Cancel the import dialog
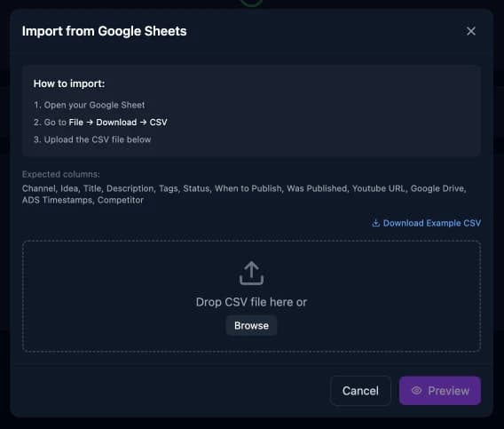The width and height of the screenshot is (504, 429). (x=360, y=391)
